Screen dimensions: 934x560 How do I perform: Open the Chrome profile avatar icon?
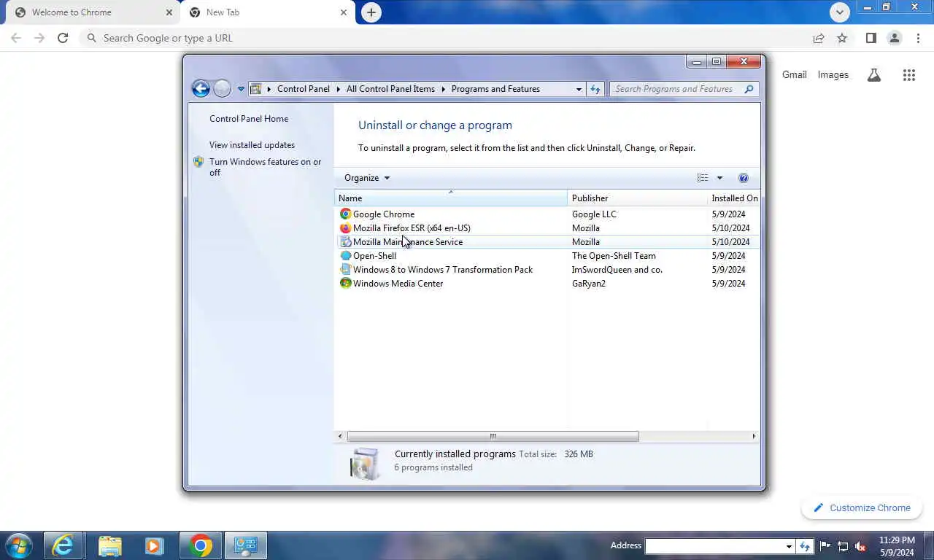(x=894, y=38)
